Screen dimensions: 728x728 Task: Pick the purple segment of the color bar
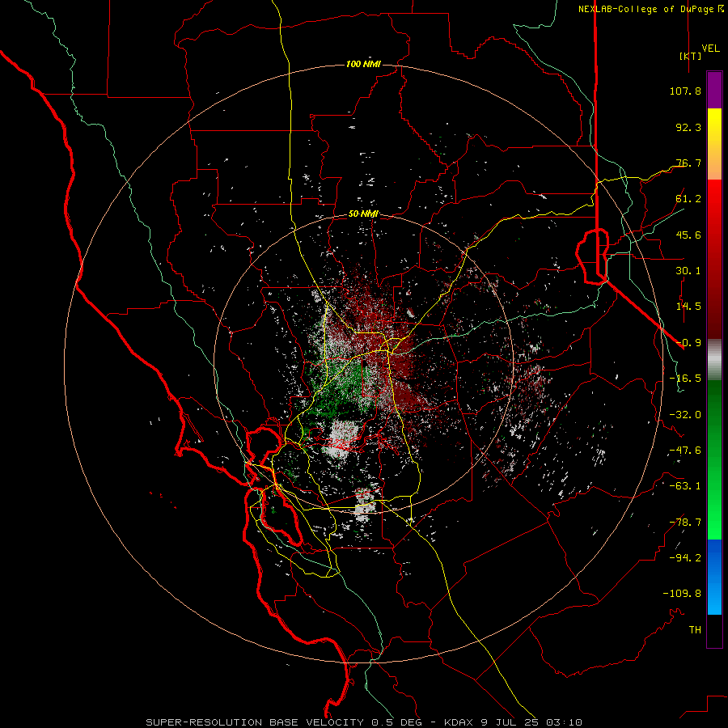[x=714, y=90]
